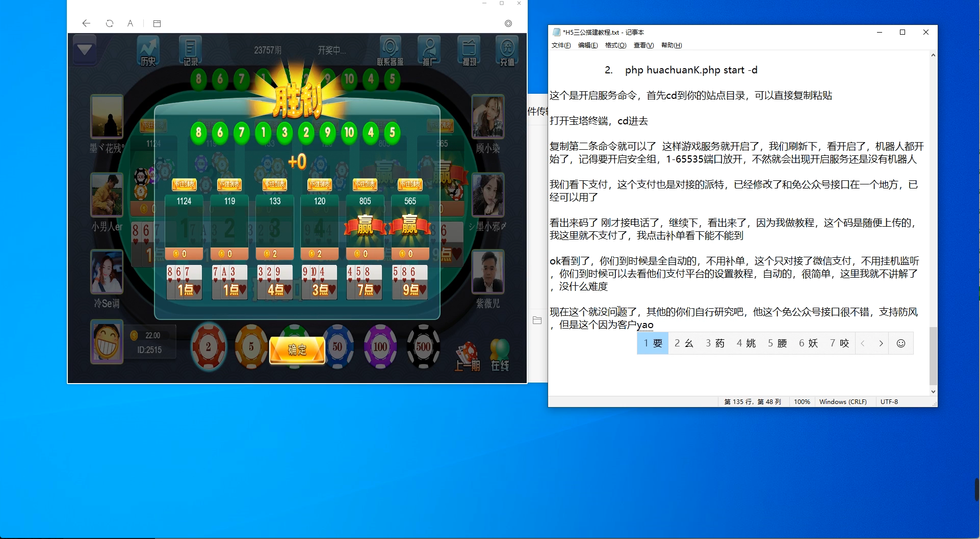
Task: Open IME emoji smiley panel
Action: (x=901, y=343)
